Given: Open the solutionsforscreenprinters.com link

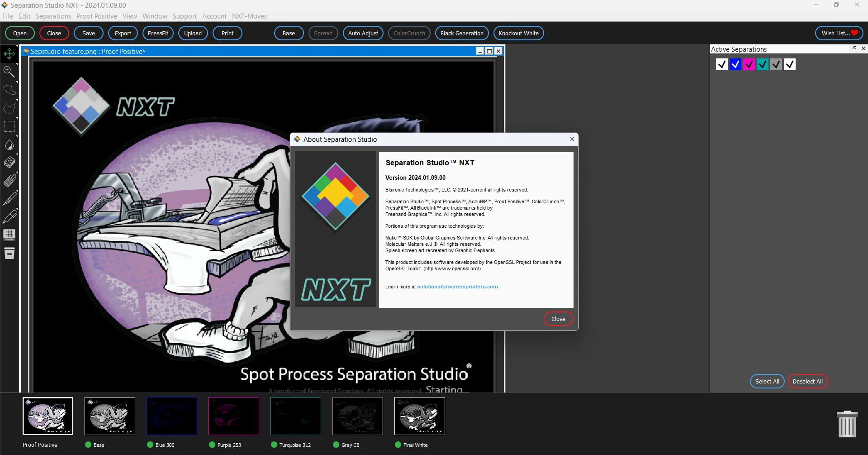Looking at the screenshot, I should (x=457, y=287).
